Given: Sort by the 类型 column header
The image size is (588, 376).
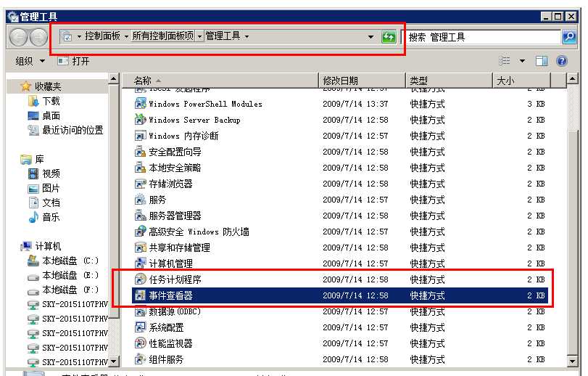Looking at the screenshot, I should click(x=450, y=81).
